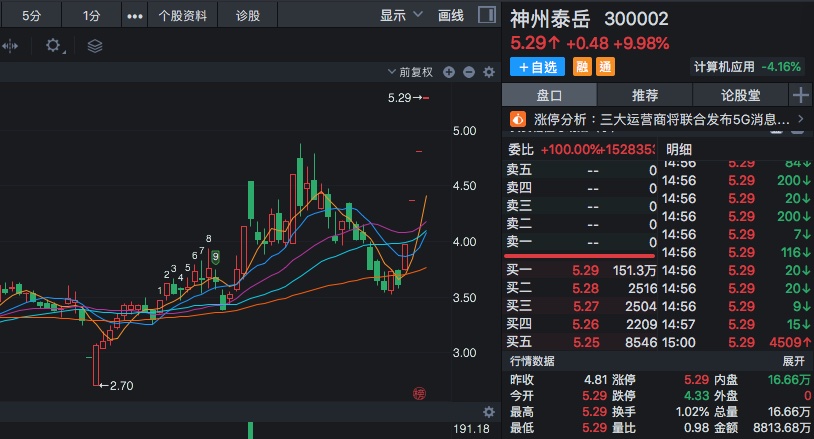Click the 涨停 5.29 value
This screenshot has width=814, height=439.
pos(696,380)
